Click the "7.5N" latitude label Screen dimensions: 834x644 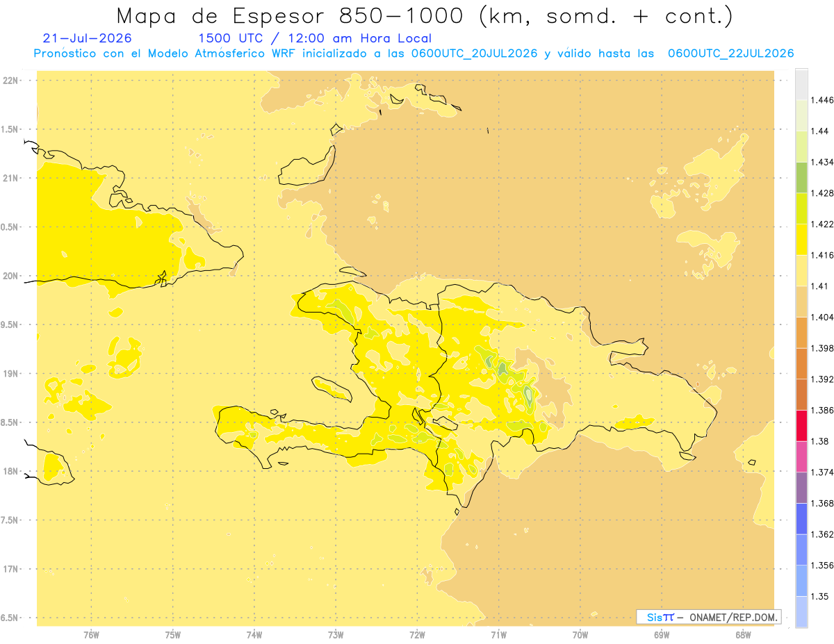tap(10, 521)
